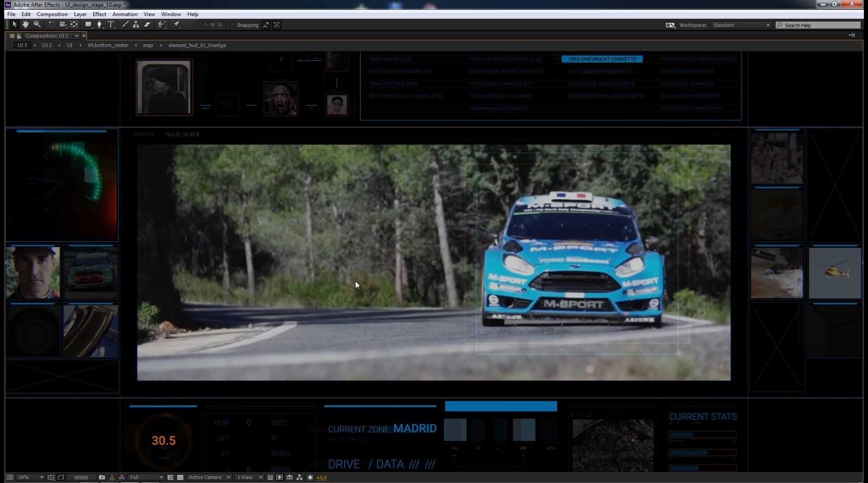
Task: Select the Rotation tool
Action: point(51,24)
